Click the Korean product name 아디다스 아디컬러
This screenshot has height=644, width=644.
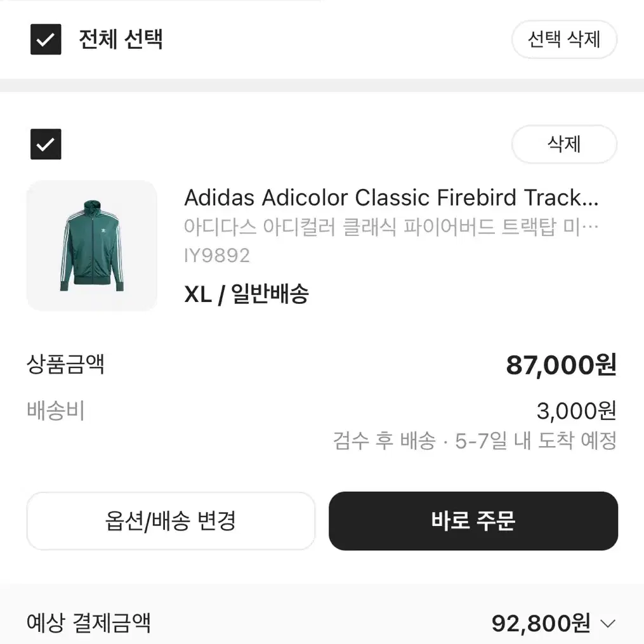point(391,227)
